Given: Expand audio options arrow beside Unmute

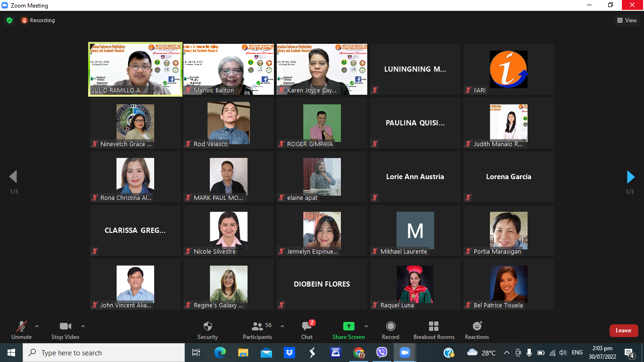Looking at the screenshot, I should (x=37, y=326).
